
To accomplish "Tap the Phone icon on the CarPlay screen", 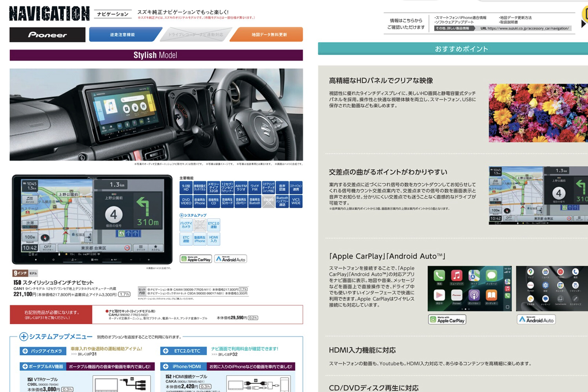I will click(x=439, y=276).
